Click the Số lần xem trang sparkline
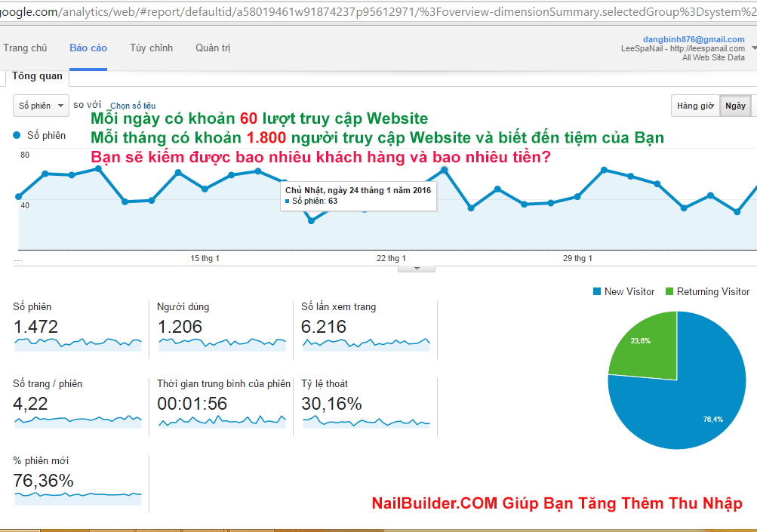757x532 pixels. point(366,344)
